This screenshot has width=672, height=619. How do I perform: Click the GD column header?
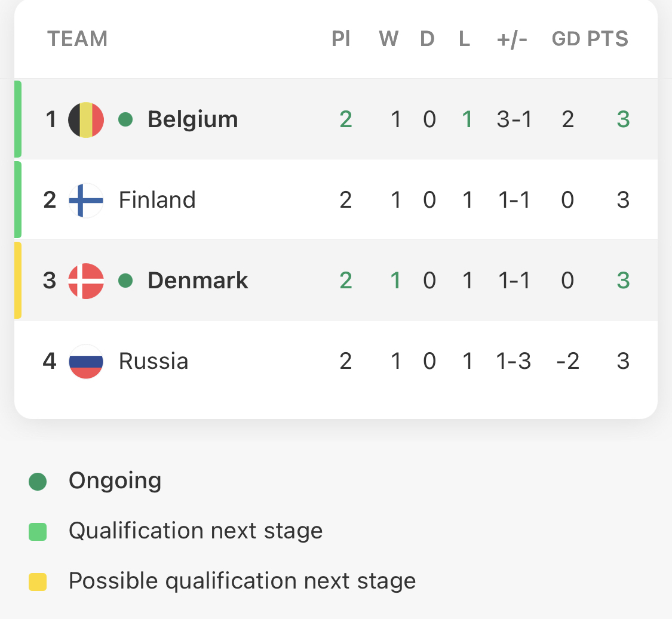pyautogui.click(x=566, y=39)
